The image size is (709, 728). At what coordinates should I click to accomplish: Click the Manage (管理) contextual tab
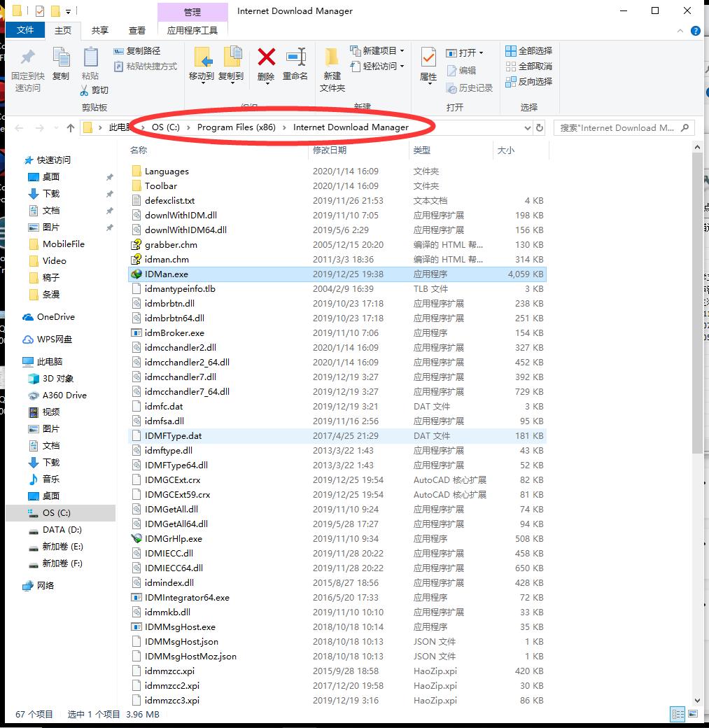(192, 12)
